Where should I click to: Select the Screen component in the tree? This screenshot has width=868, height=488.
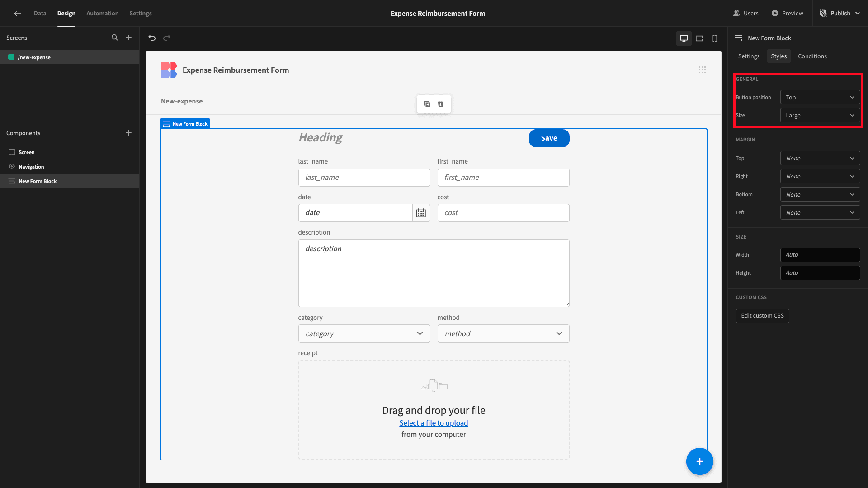(x=70, y=152)
